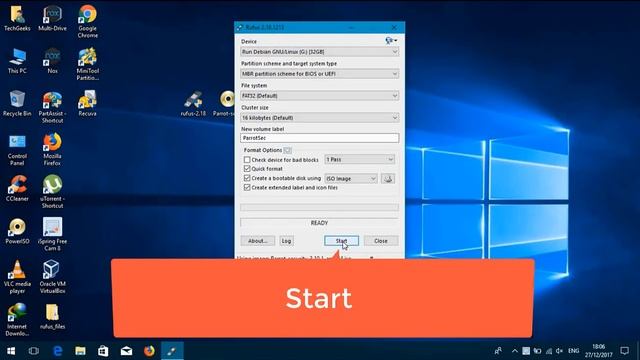
Task: Toggle the Quick format checkbox
Action: [x=247, y=169]
